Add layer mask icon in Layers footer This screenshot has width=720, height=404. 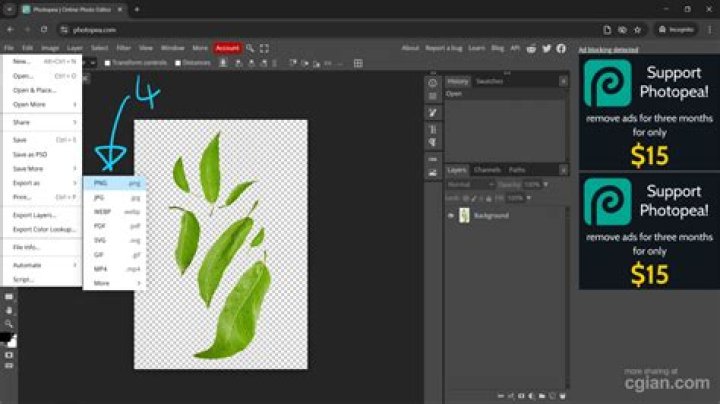click(521, 396)
